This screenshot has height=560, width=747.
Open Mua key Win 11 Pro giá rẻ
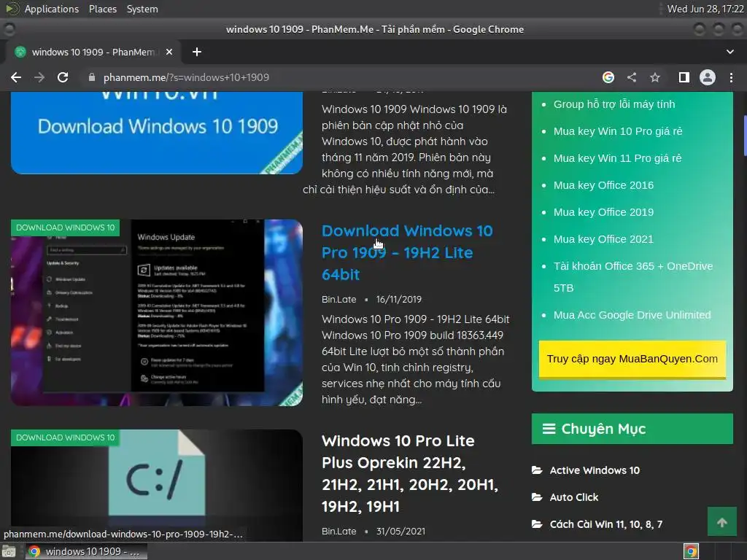tap(617, 158)
